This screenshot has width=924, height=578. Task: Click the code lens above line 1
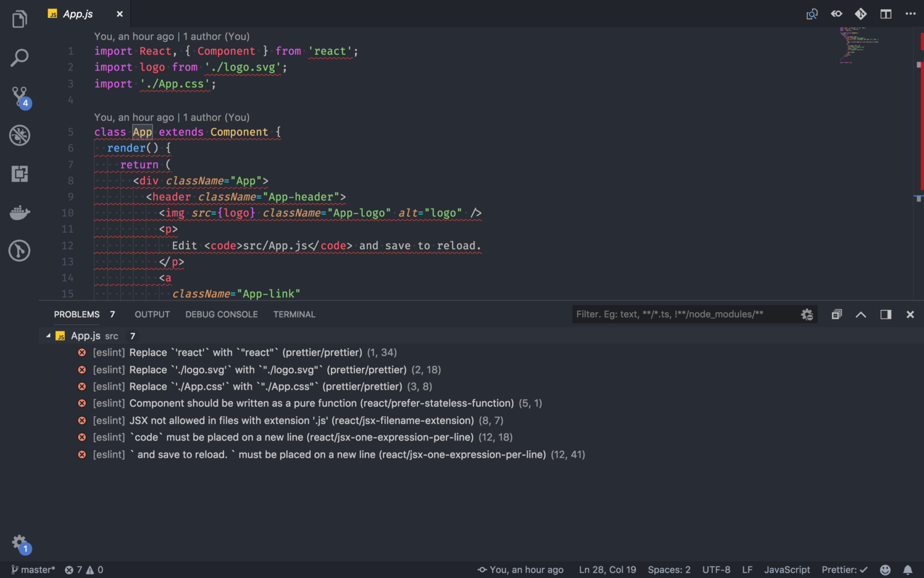pos(172,36)
